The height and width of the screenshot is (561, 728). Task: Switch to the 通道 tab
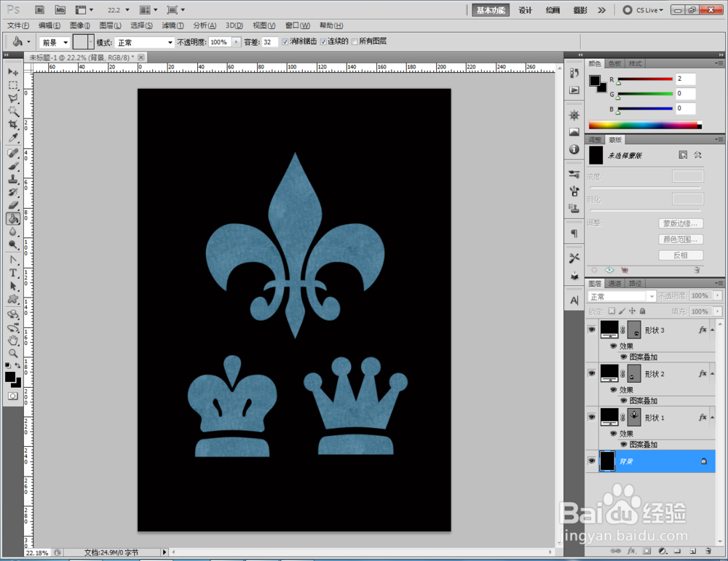coord(614,284)
